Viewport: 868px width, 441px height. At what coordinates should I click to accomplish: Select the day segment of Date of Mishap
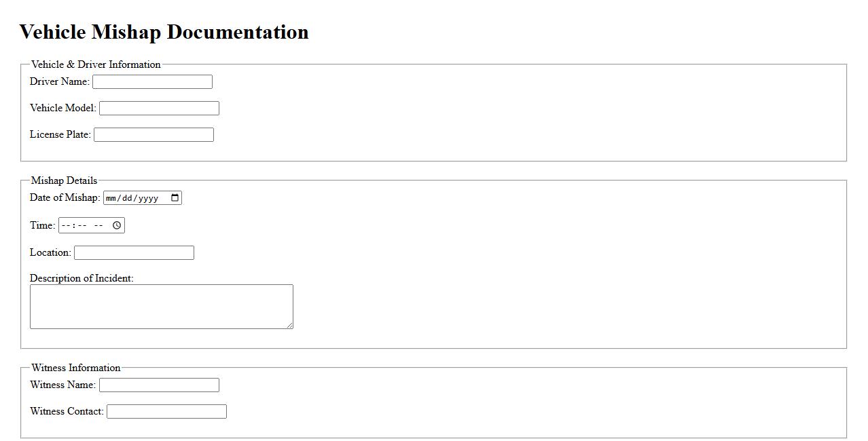tap(129, 198)
